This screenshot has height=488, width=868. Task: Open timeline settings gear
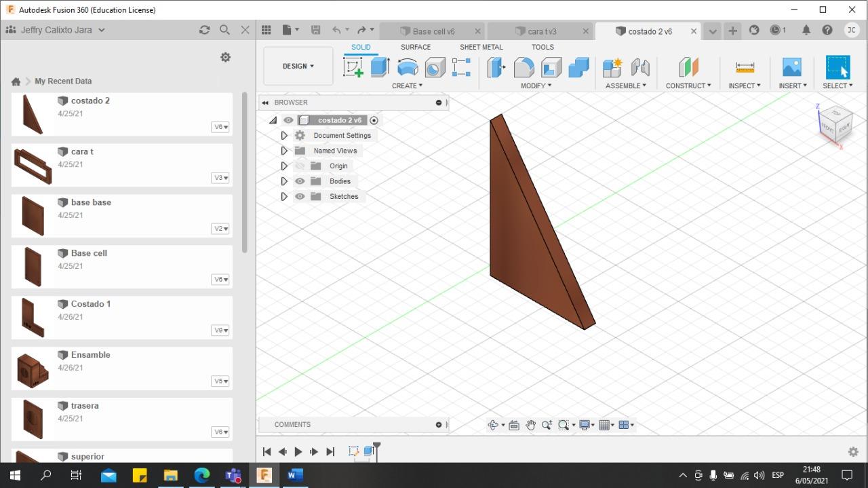point(854,451)
